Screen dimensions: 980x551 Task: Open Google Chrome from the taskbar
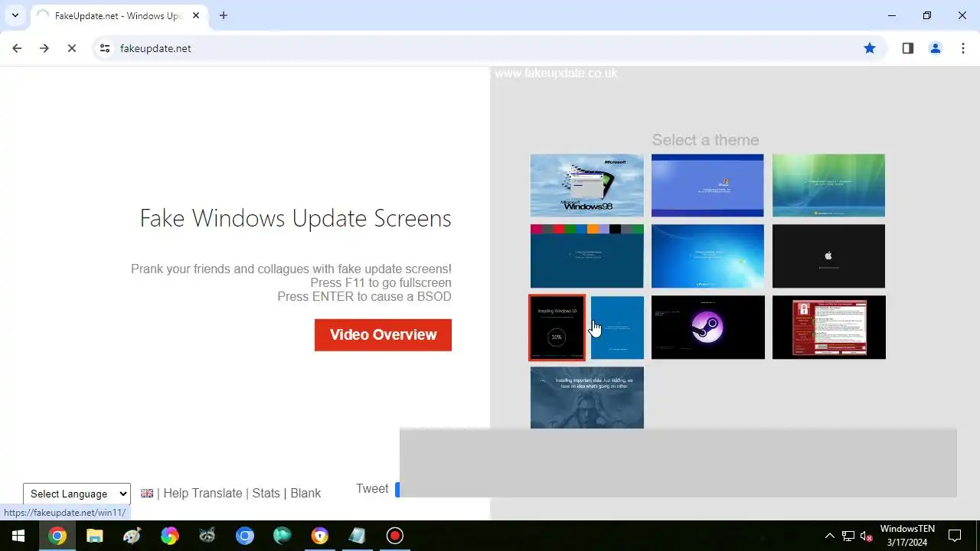pos(57,536)
